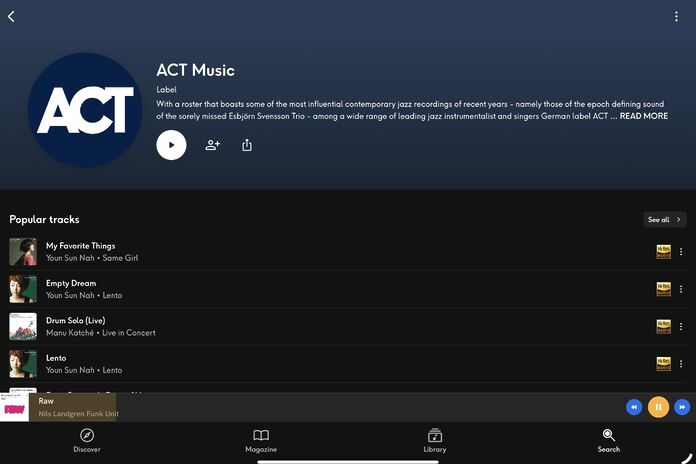Open more options for Drum Solo (Live)
This screenshot has width=696, height=464.
point(681,326)
